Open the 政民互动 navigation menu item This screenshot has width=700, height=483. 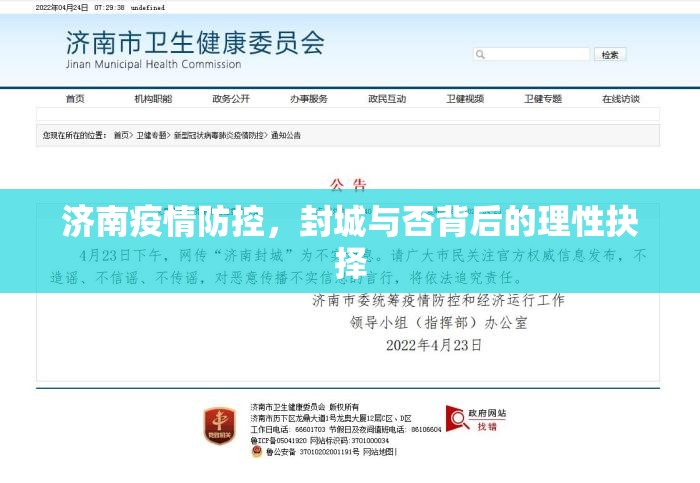[x=387, y=99]
